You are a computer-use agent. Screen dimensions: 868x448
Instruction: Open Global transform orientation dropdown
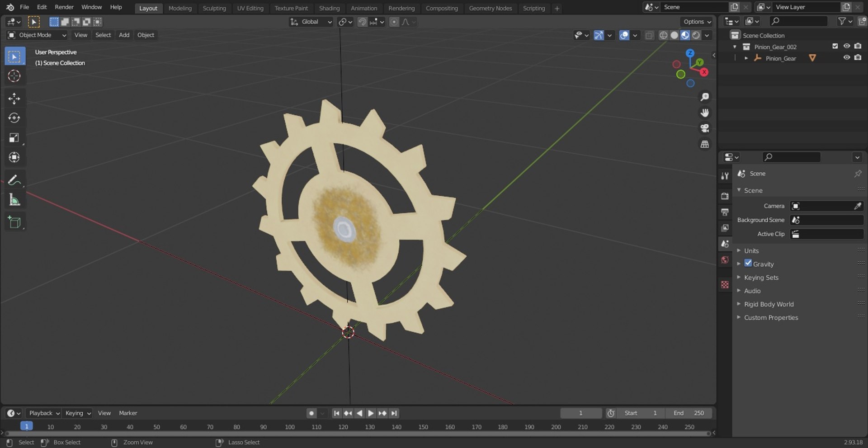pos(311,22)
